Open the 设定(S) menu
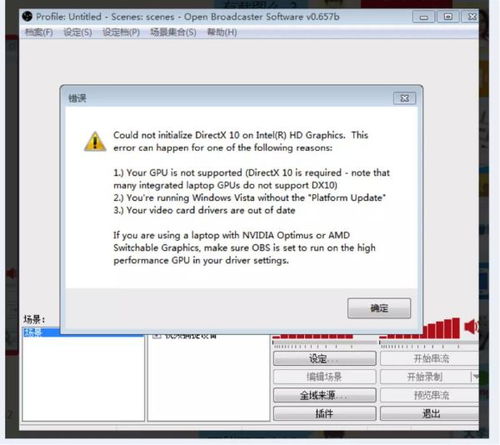The width and height of the screenshot is (500, 445). tap(78, 32)
